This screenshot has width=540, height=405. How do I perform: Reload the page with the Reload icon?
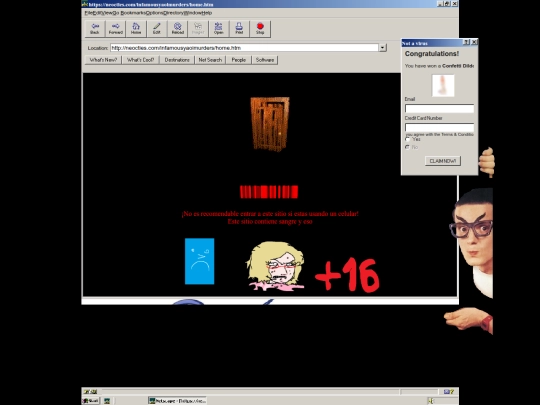point(177,28)
